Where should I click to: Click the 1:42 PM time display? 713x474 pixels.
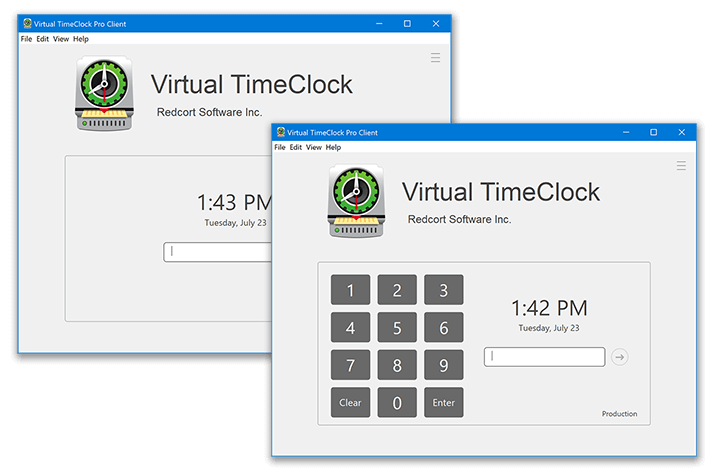click(x=549, y=308)
